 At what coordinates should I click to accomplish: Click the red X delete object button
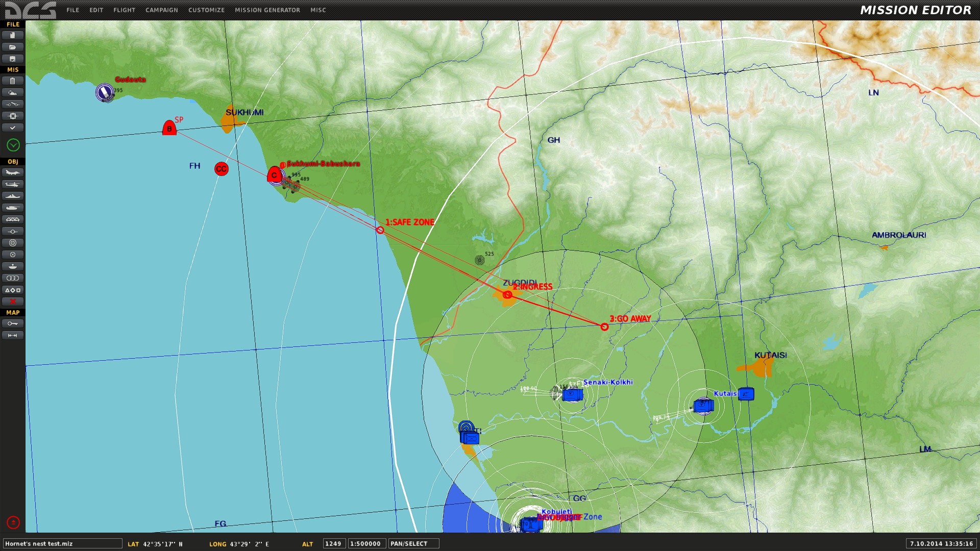coord(13,302)
